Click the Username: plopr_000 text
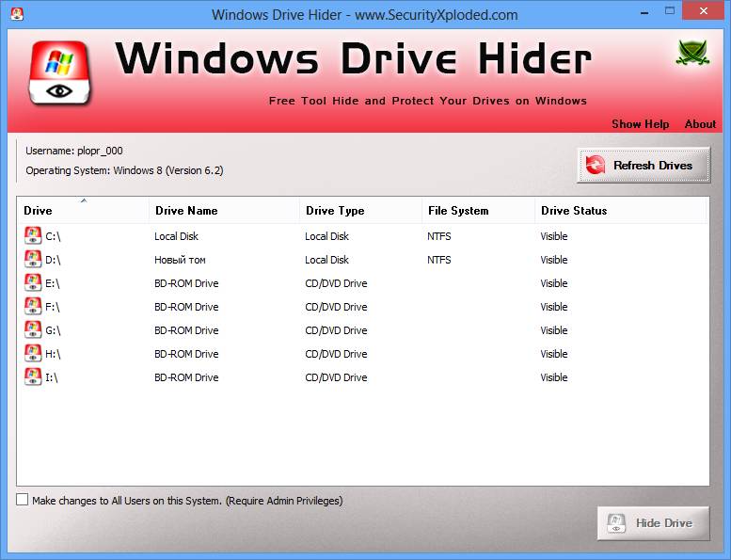 [74, 151]
